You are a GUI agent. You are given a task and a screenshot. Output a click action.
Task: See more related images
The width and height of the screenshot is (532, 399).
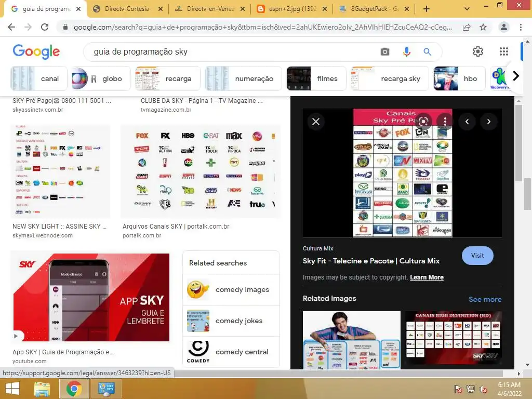pyautogui.click(x=485, y=299)
